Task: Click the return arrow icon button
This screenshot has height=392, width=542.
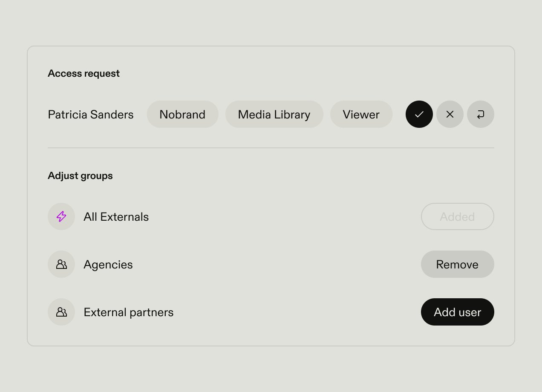Action: click(x=481, y=114)
